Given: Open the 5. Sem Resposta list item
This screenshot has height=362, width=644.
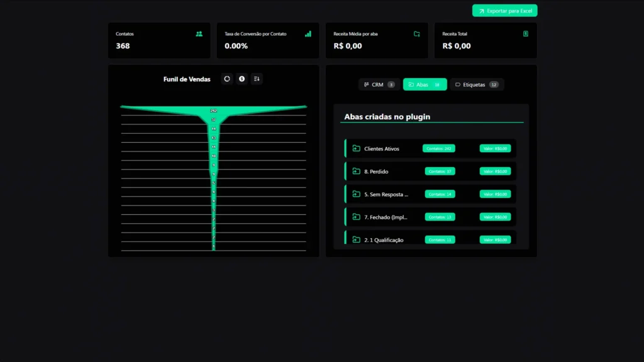Looking at the screenshot, I should click(x=386, y=194).
